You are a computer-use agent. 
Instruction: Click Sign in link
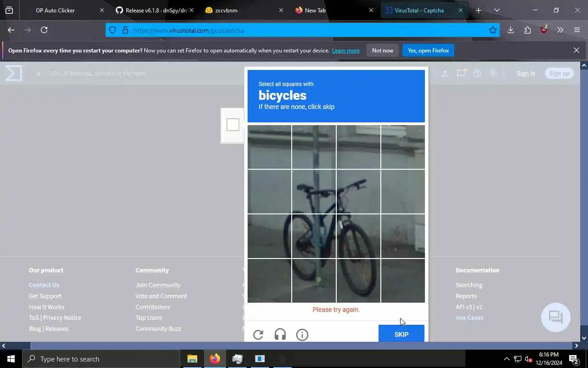tap(526, 73)
